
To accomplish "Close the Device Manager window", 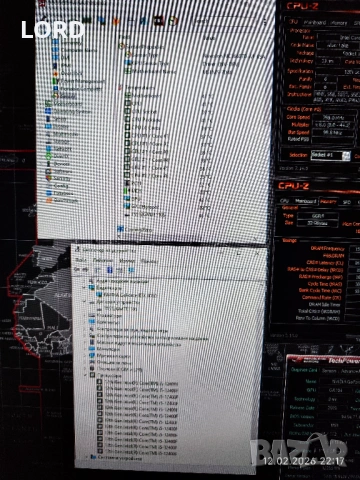I will [x=257, y=253].
